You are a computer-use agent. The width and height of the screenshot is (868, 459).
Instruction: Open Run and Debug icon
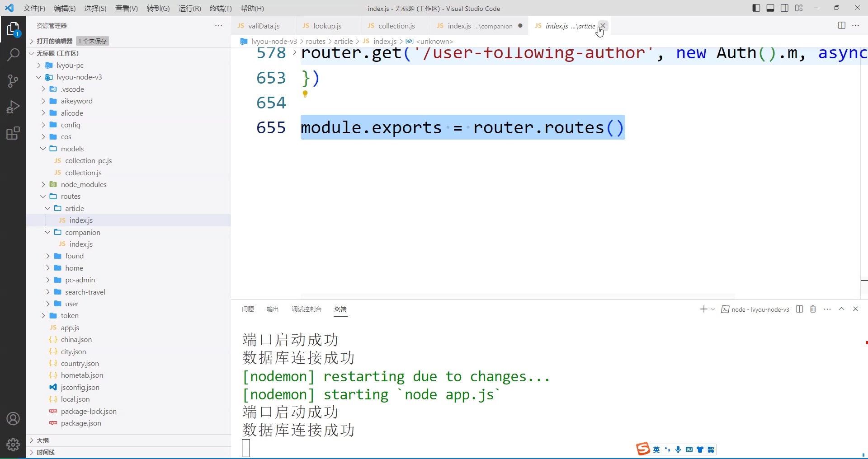[x=13, y=107]
